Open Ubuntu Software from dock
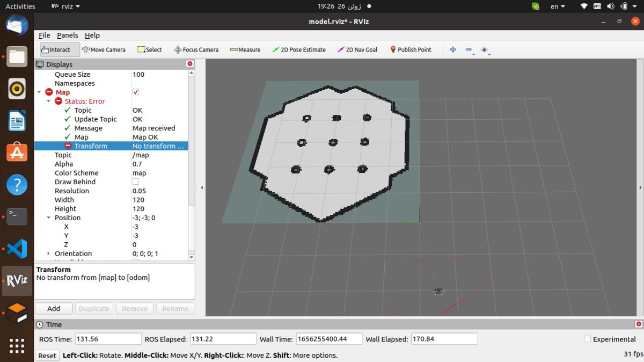Viewport: 644px width, 362px height. (x=17, y=153)
